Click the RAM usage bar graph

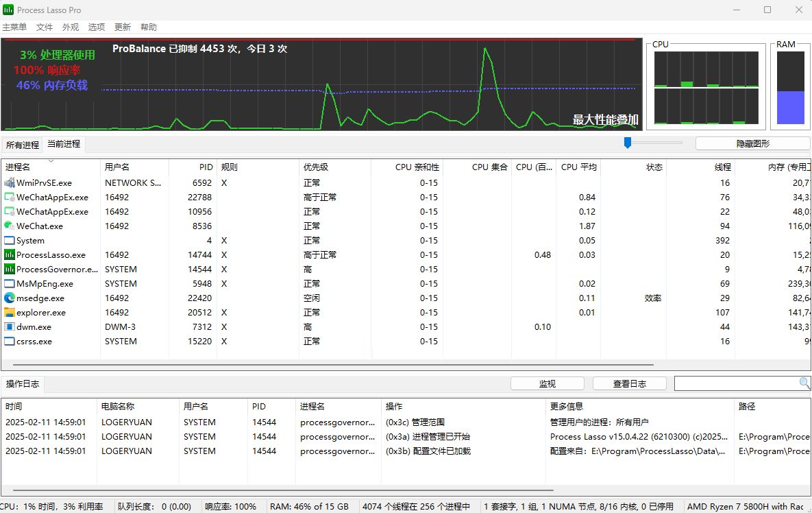point(790,88)
